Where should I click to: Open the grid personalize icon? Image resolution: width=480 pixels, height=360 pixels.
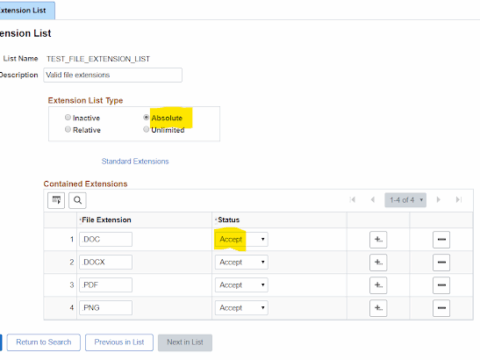click(x=56, y=200)
